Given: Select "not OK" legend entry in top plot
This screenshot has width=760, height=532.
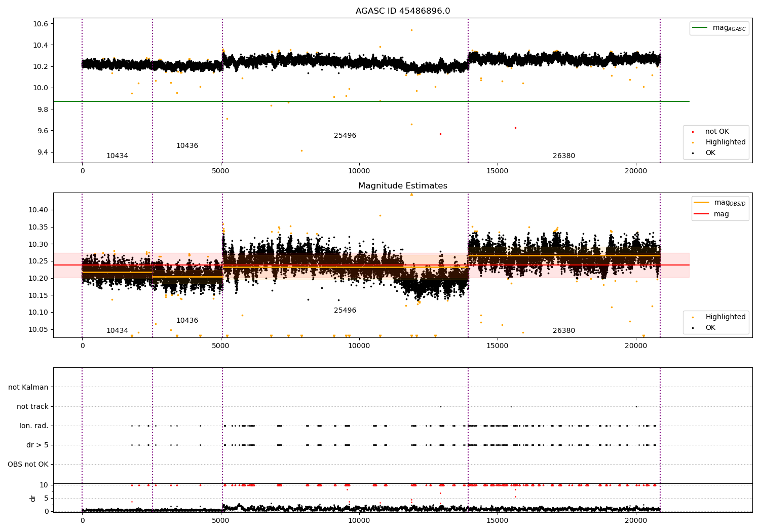Looking at the screenshot, I should pyautogui.click(x=716, y=132).
